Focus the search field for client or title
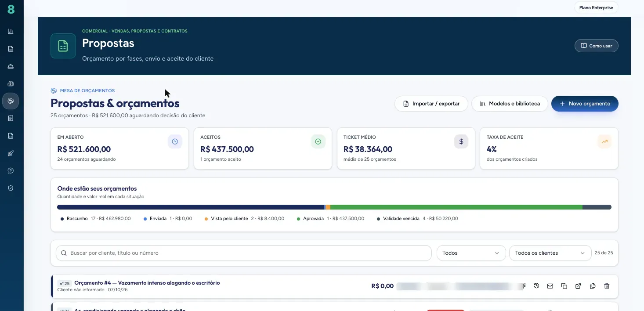 click(244, 253)
